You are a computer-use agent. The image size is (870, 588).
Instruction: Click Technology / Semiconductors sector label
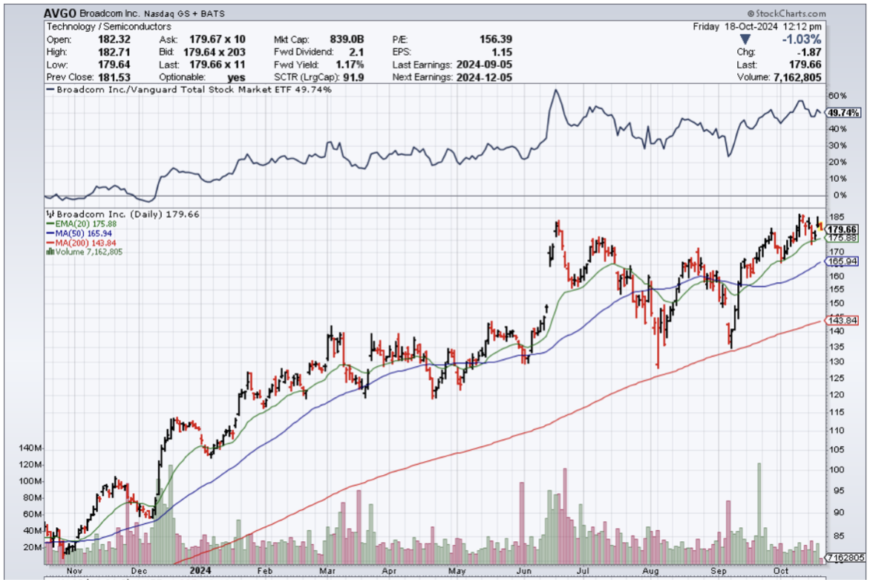point(108,27)
